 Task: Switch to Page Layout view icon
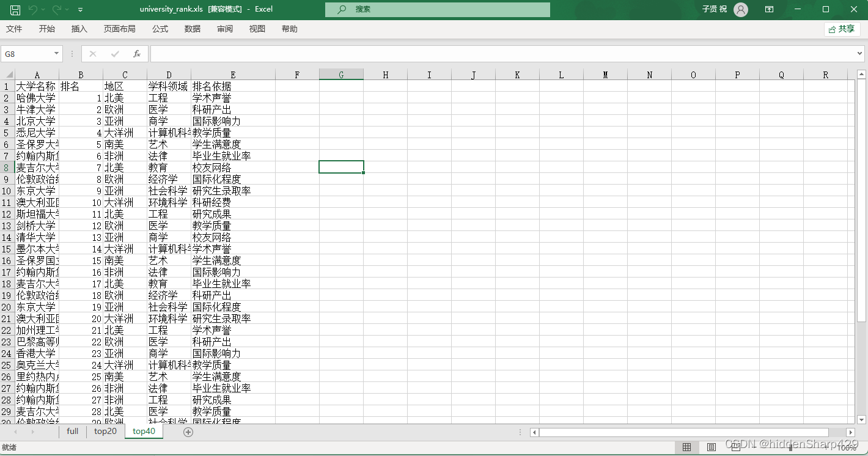[712, 447]
